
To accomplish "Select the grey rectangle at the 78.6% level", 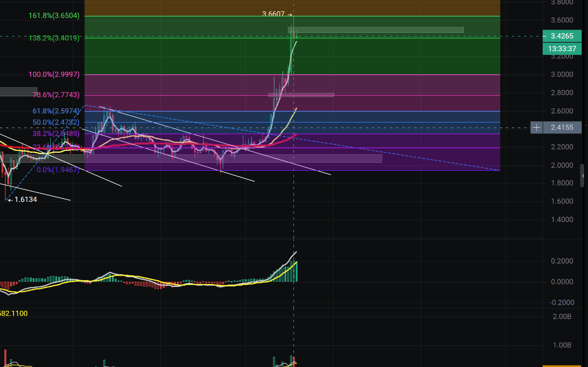I will tap(301, 95).
